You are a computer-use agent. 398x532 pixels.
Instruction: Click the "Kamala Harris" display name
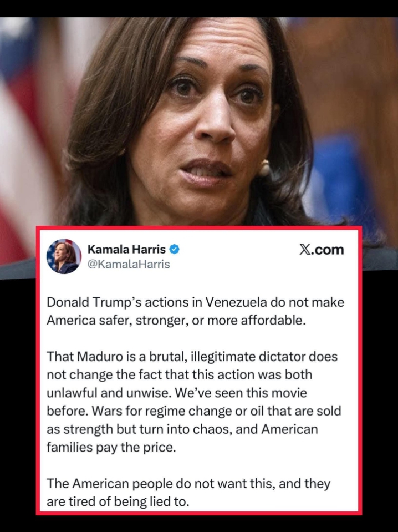(126, 250)
